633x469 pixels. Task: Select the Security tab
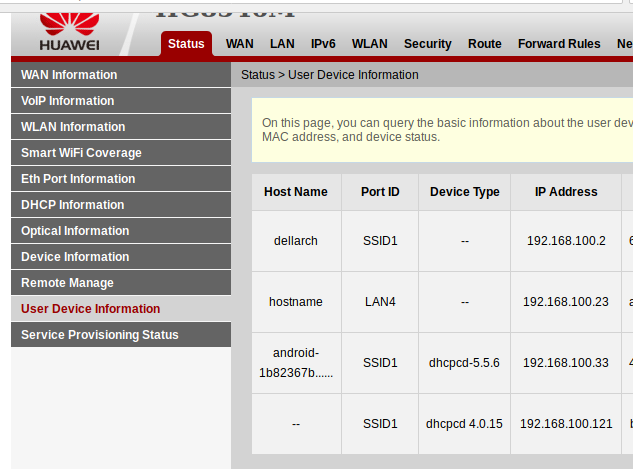427,44
